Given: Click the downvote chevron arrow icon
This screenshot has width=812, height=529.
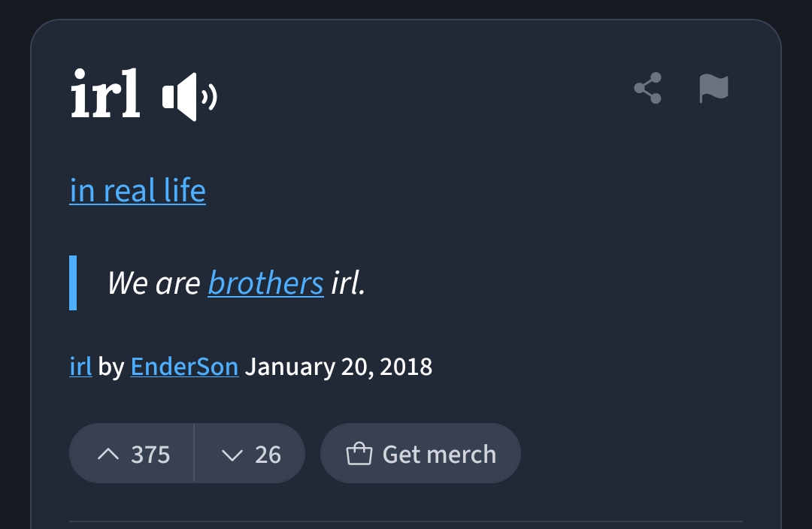Looking at the screenshot, I should tap(232, 455).
